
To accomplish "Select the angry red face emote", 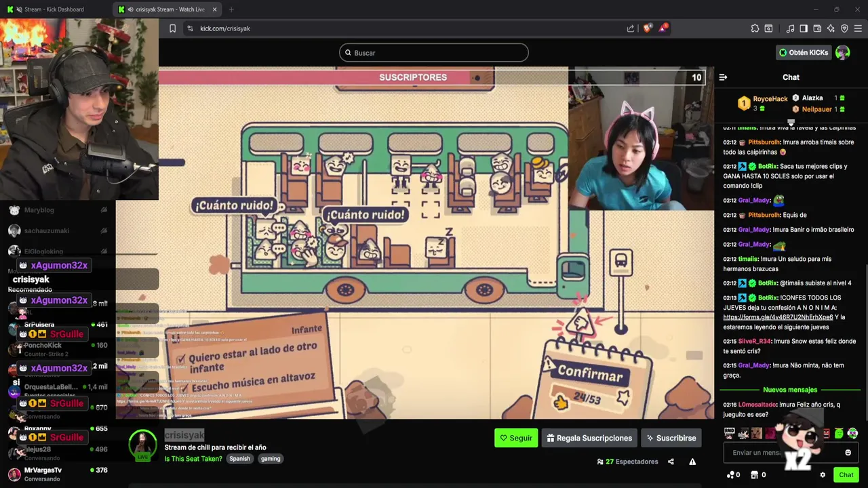I will click(827, 433).
